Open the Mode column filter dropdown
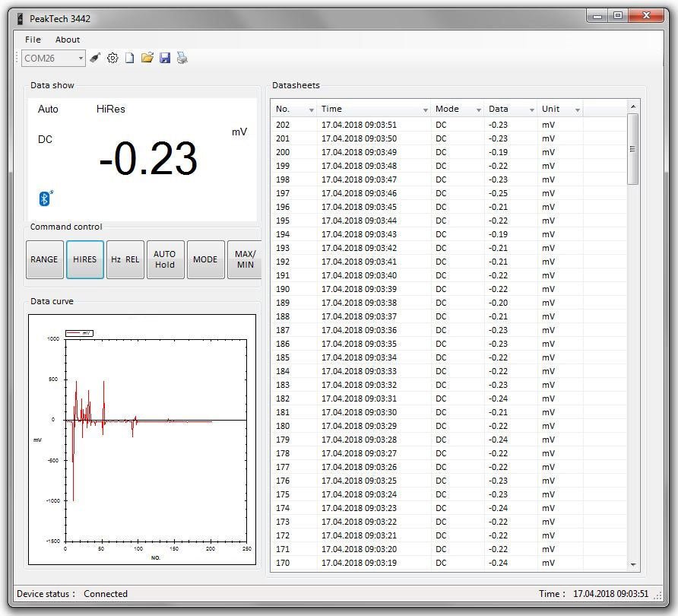Viewport: 678px width, 616px height. 479,110
